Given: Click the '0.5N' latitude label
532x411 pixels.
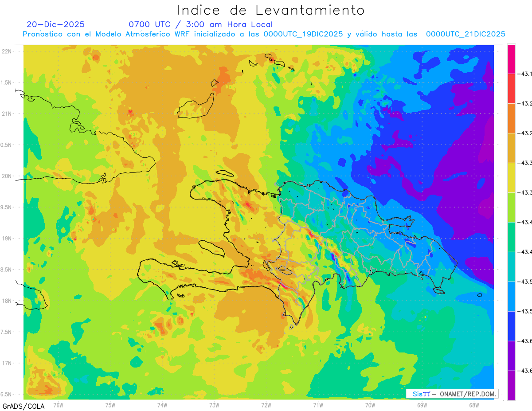Looking at the screenshot, I should coord(6,145).
